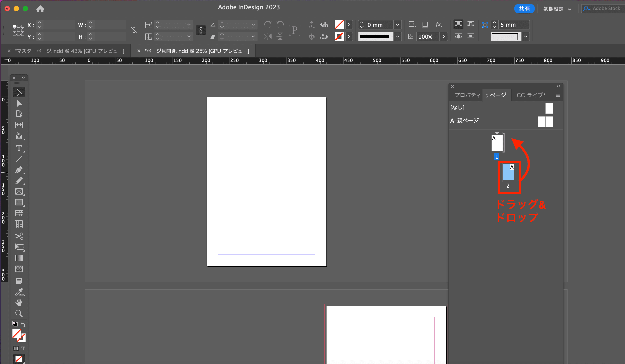Click fill color swatch in control bar
This screenshot has width=625, height=364.
pyautogui.click(x=339, y=25)
